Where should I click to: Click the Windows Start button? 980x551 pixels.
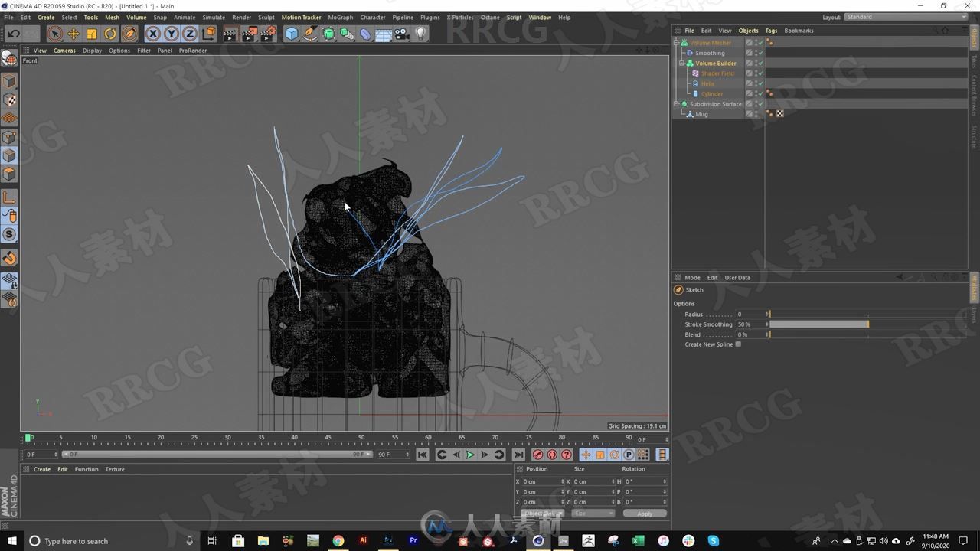(11, 541)
